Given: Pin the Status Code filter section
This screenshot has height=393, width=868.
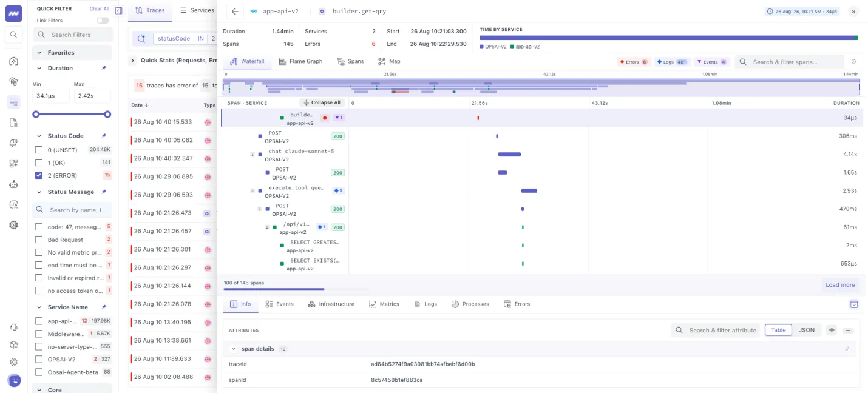Looking at the screenshot, I should coord(104,136).
